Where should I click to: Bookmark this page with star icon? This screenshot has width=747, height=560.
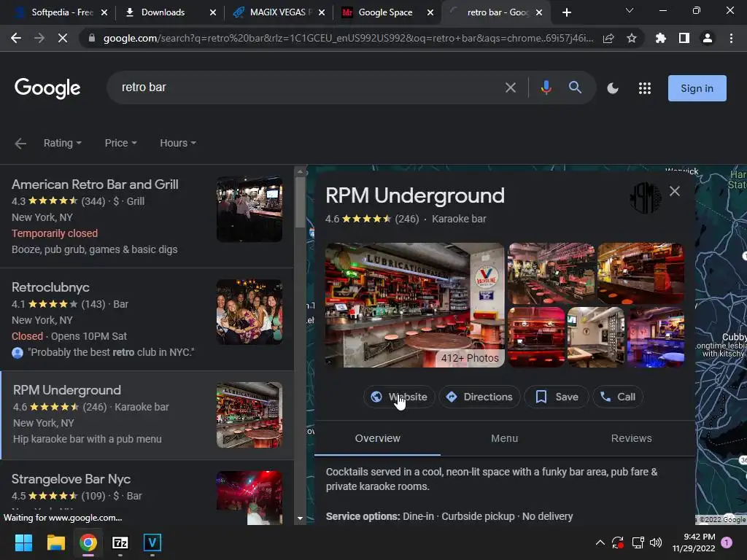pos(632,38)
